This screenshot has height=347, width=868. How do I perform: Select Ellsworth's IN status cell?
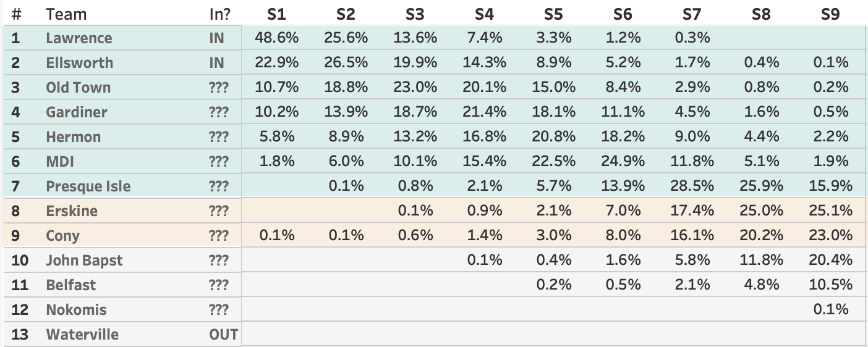tap(216, 63)
